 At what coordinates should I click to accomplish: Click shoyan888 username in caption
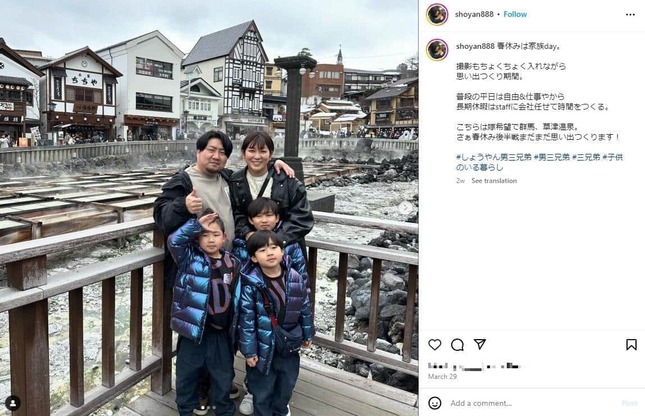pyautogui.click(x=475, y=46)
